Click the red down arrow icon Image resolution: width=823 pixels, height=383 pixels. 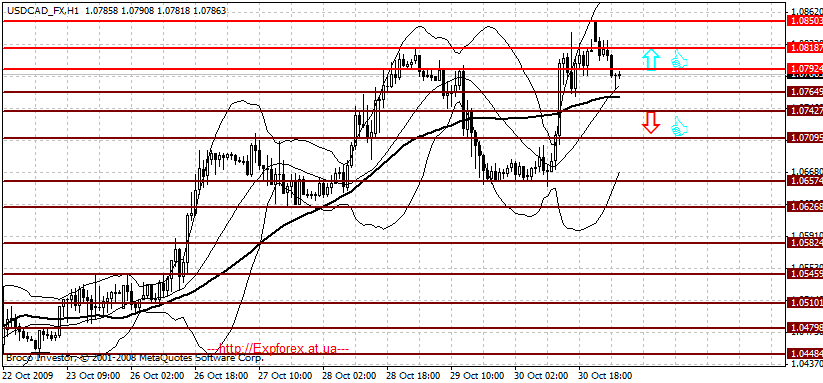click(x=651, y=122)
